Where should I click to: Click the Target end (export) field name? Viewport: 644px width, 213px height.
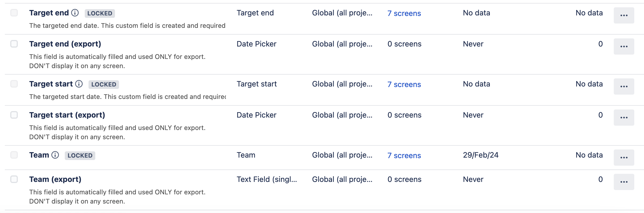(65, 44)
